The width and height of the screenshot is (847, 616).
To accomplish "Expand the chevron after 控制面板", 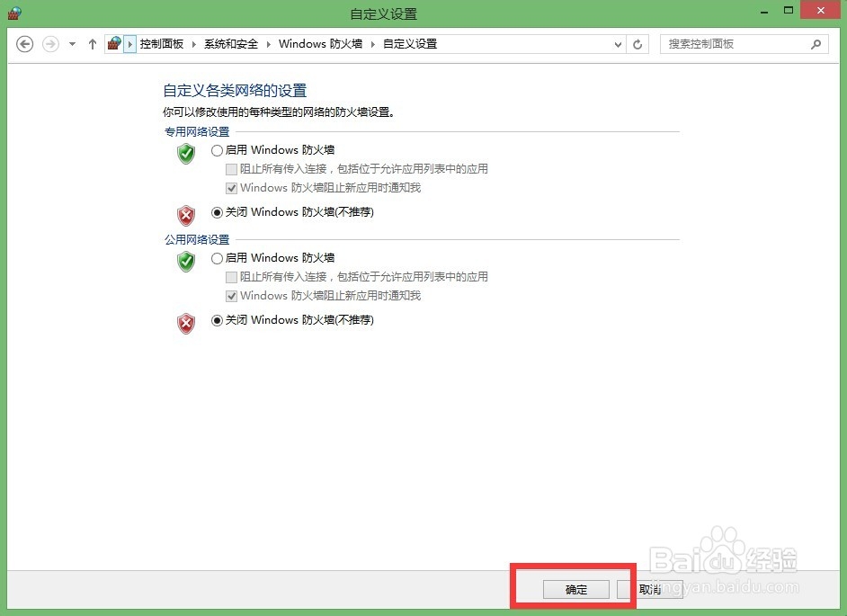I will click(194, 44).
